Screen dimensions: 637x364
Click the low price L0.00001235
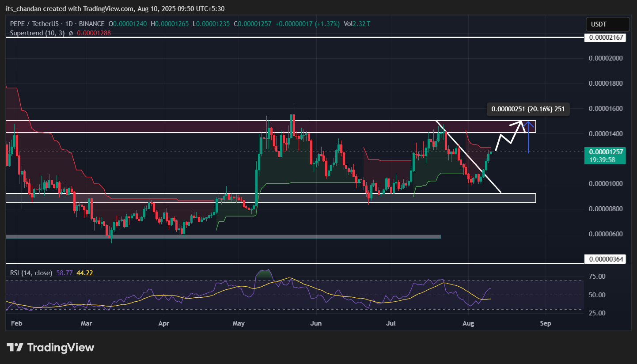(x=211, y=24)
